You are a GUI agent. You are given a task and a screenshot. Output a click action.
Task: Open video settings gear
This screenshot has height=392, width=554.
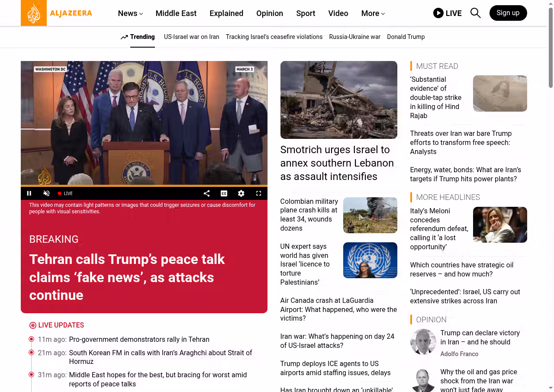(241, 193)
